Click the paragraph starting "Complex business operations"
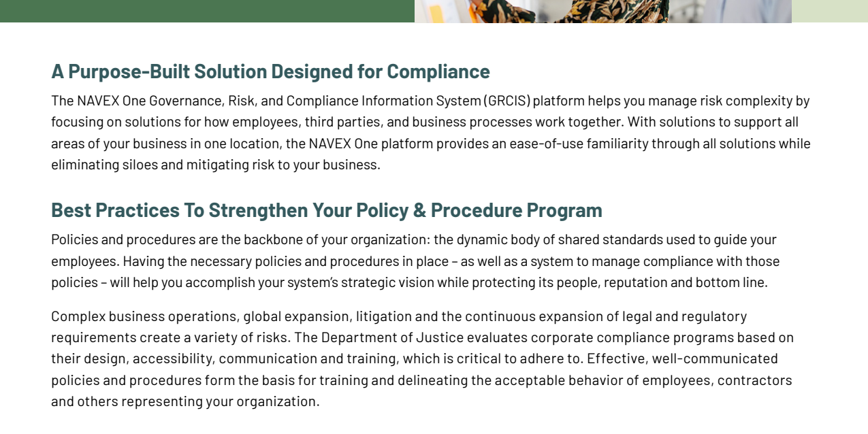868x434 pixels. 422,358
